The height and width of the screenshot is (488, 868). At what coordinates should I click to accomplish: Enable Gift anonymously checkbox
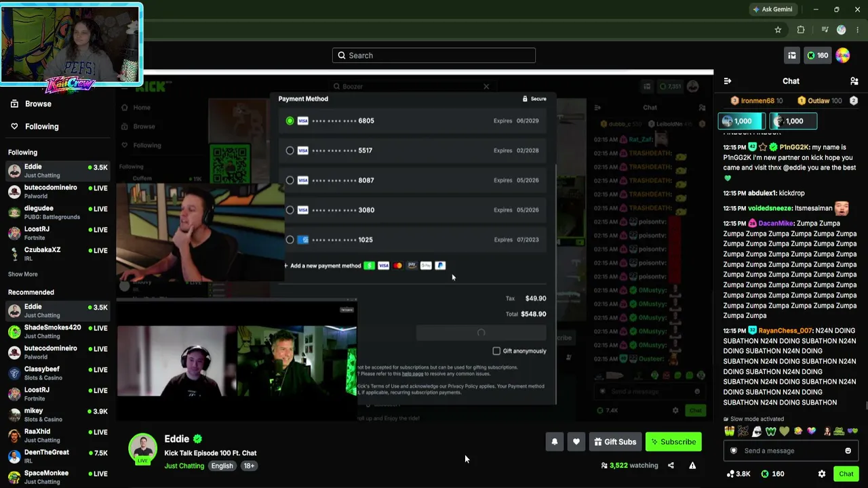(496, 351)
